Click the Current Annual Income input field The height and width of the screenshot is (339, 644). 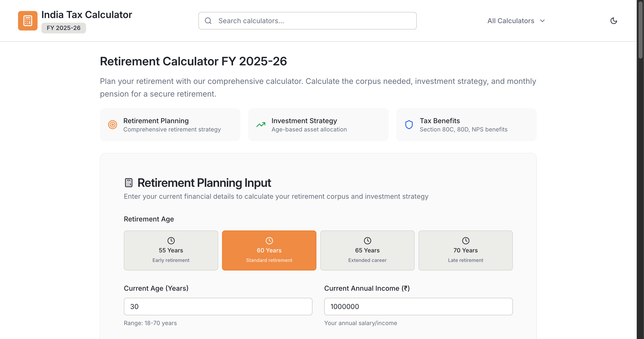(x=418, y=307)
